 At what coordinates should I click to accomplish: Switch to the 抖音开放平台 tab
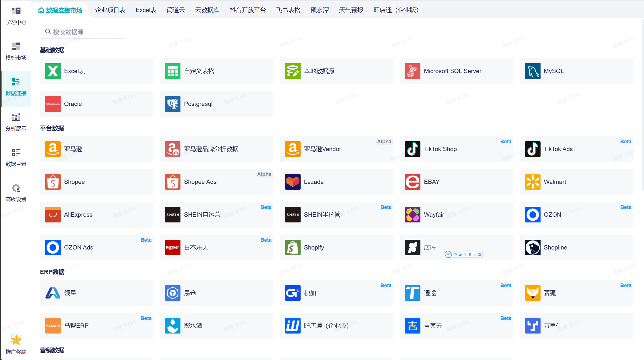pyautogui.click(x=248, y=10)
